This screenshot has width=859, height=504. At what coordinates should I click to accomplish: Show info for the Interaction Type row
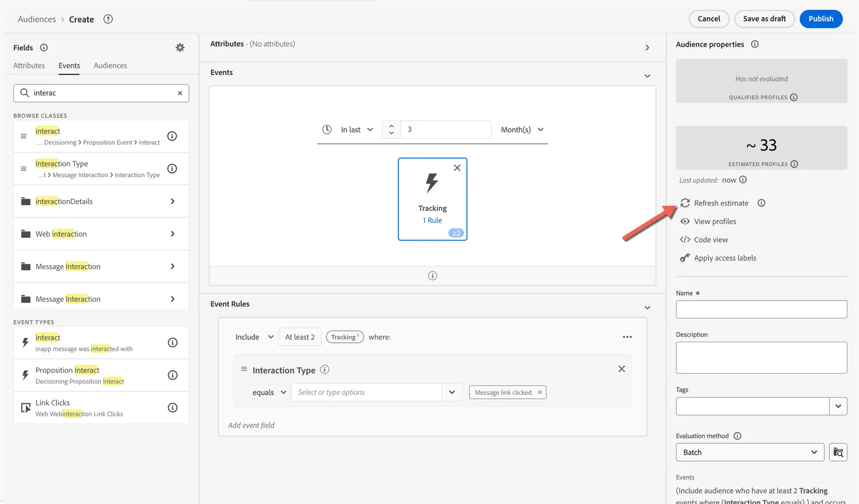pos(172,169)
